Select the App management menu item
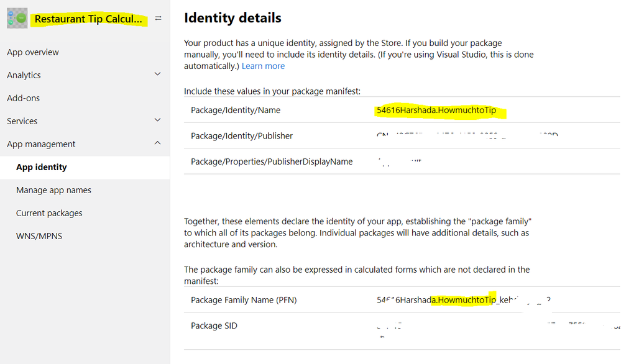The height and width of the screenshot is (364, 621). pyautogui.click(x=41, y=144)
